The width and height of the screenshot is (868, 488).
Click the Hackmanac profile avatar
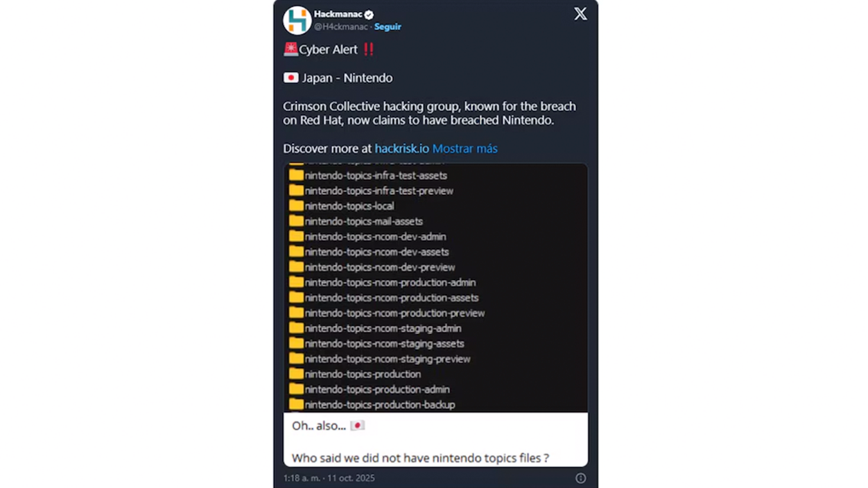point(297,20)
